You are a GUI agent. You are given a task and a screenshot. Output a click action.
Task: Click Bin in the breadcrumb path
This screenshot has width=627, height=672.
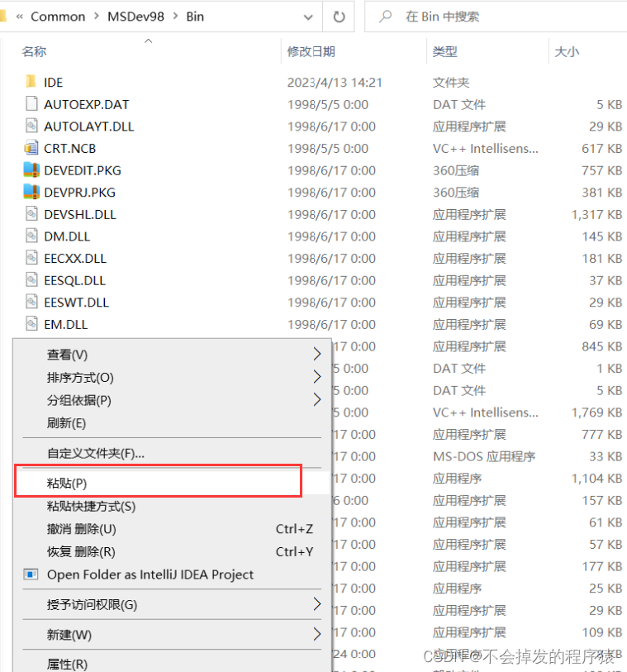point(195,17)
